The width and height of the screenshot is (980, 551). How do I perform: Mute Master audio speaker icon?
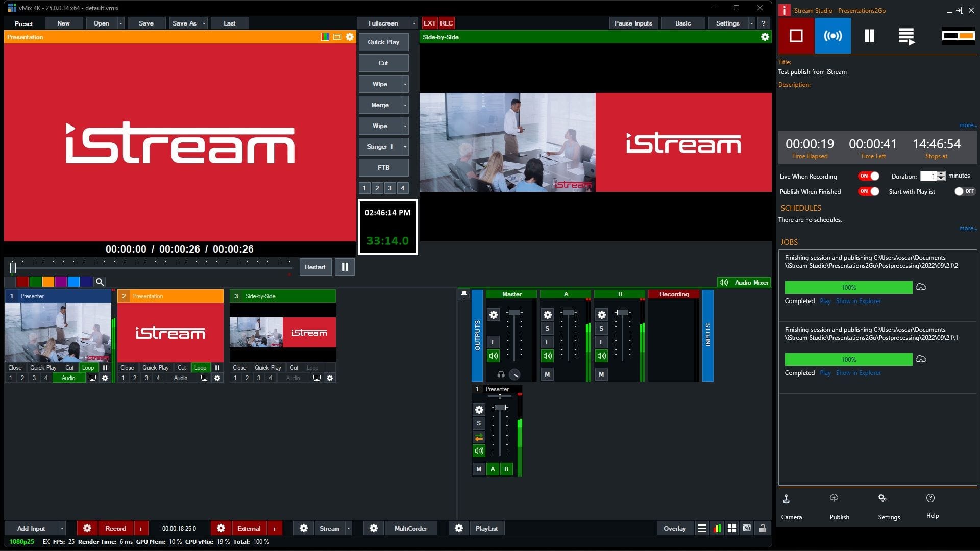pyautogui.click(x=493, y=356)
